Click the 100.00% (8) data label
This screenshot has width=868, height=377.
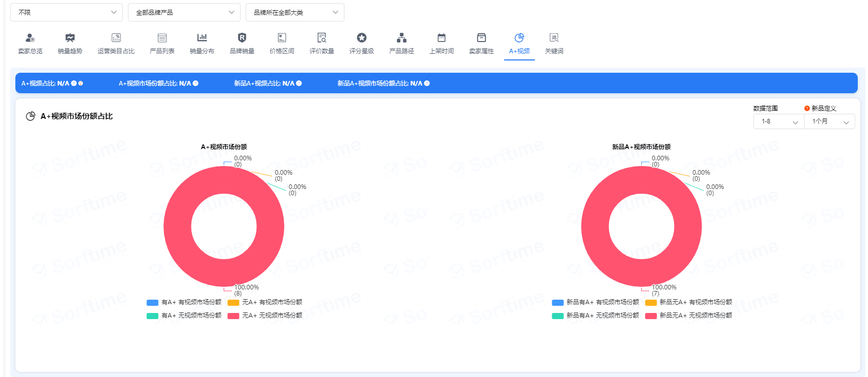click(247, 290)
